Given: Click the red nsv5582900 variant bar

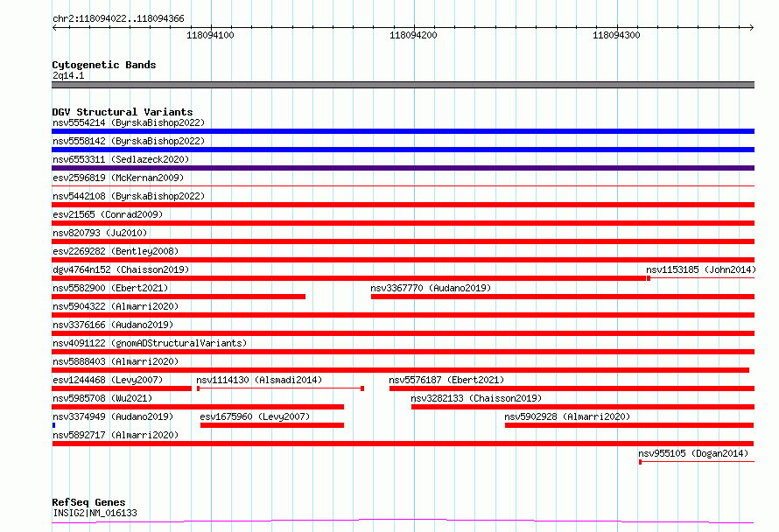Looking at the screenshot, I should [179, 297].
